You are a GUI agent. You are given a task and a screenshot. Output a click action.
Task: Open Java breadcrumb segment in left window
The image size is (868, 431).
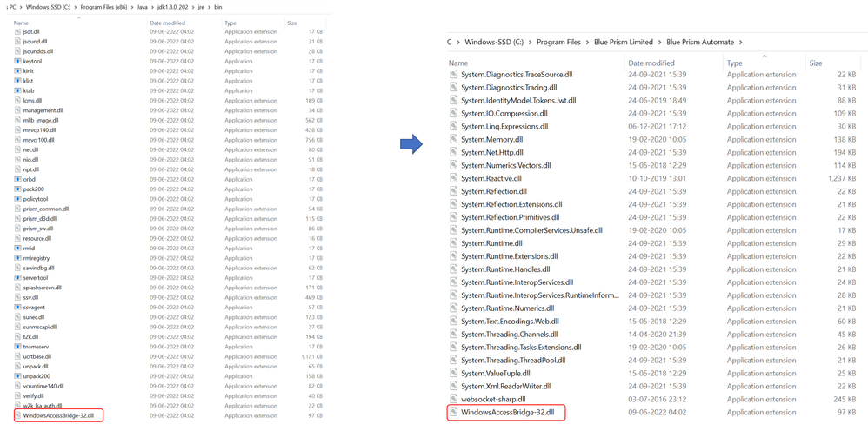click(143, 7)
